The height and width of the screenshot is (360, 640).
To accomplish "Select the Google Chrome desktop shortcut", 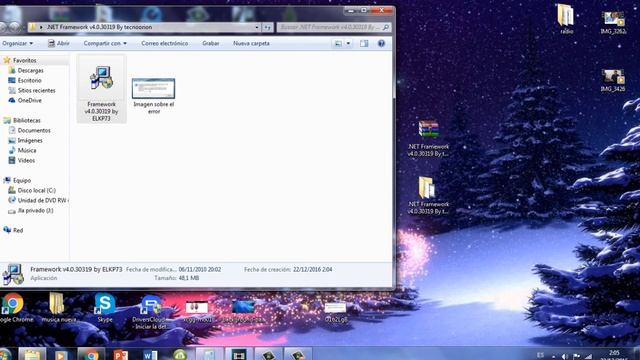I will click(x=14, y=308).
